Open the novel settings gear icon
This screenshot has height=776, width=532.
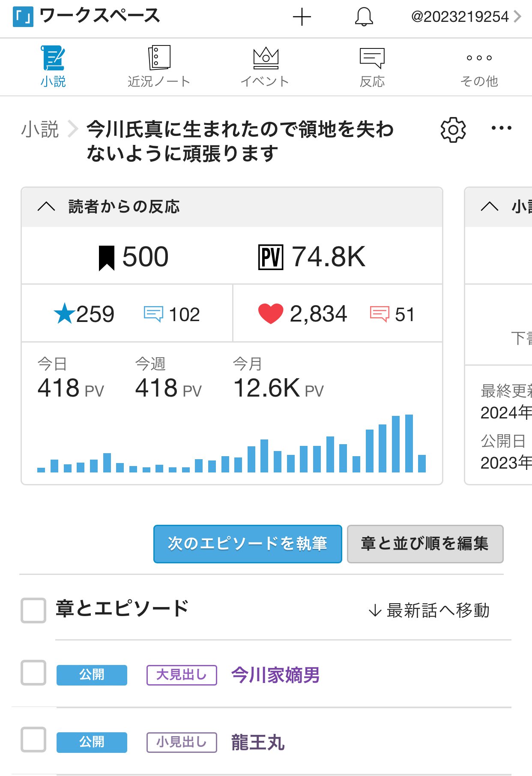coord(453,129)
